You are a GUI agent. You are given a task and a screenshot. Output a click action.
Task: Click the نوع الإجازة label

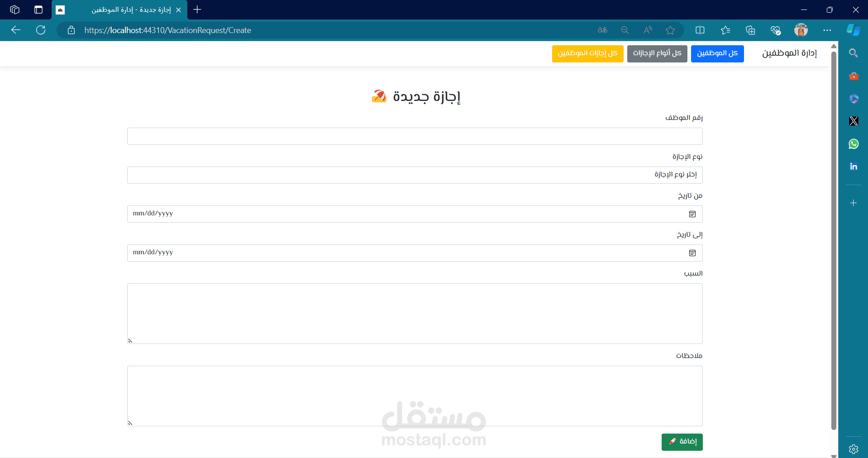coord(687,157)
